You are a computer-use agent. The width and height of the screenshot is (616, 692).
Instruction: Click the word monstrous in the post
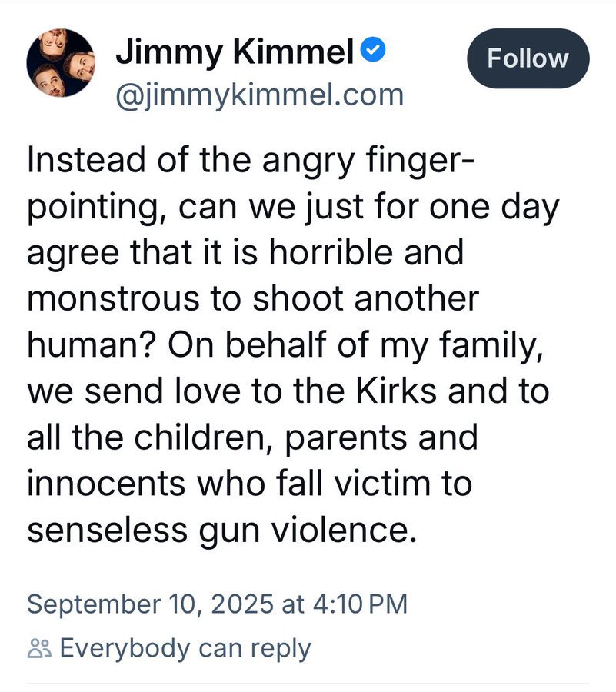(x=113, y=299)
